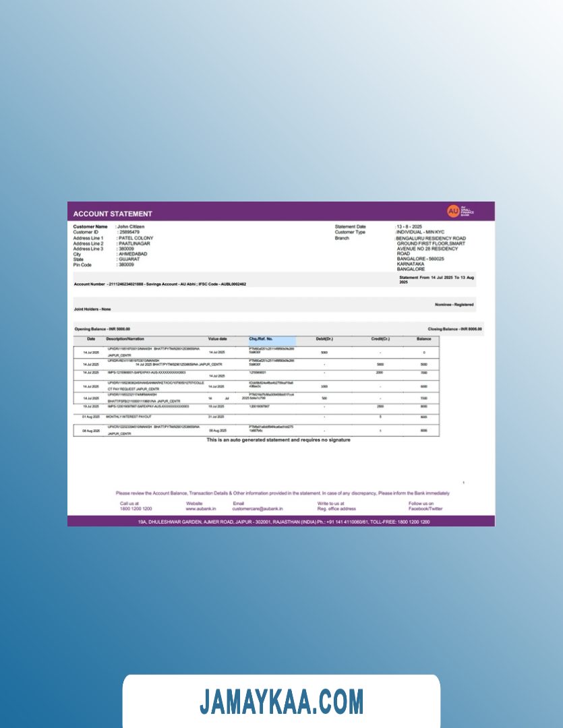Select the BANGALORE - 560025 branch line
This screenshot has width=563, height=728.
click(x=420, y=259)
